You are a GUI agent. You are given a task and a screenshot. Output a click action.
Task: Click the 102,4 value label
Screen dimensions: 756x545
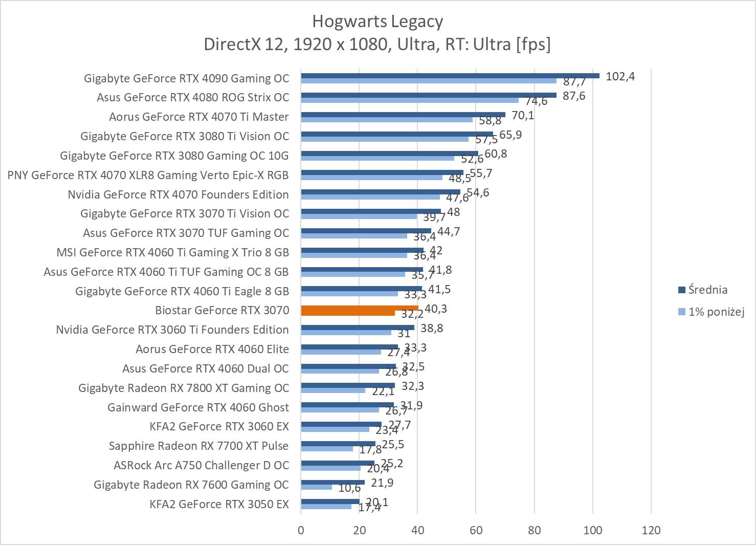tap(620, 77)
